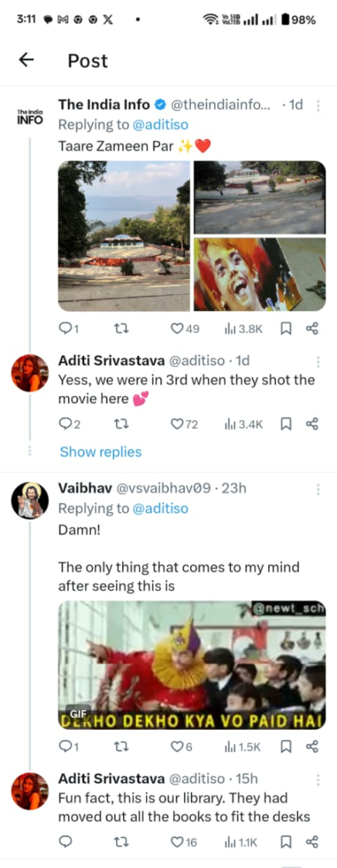Expand thread with Show replies
Viewport: 337px width, 868px height.
(x=101, y=452)
